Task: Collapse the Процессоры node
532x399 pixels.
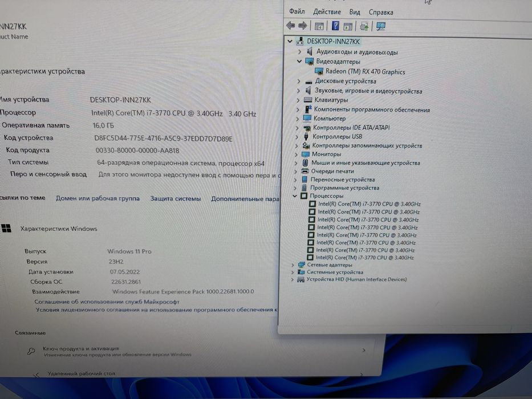Action: pos(294,196)
